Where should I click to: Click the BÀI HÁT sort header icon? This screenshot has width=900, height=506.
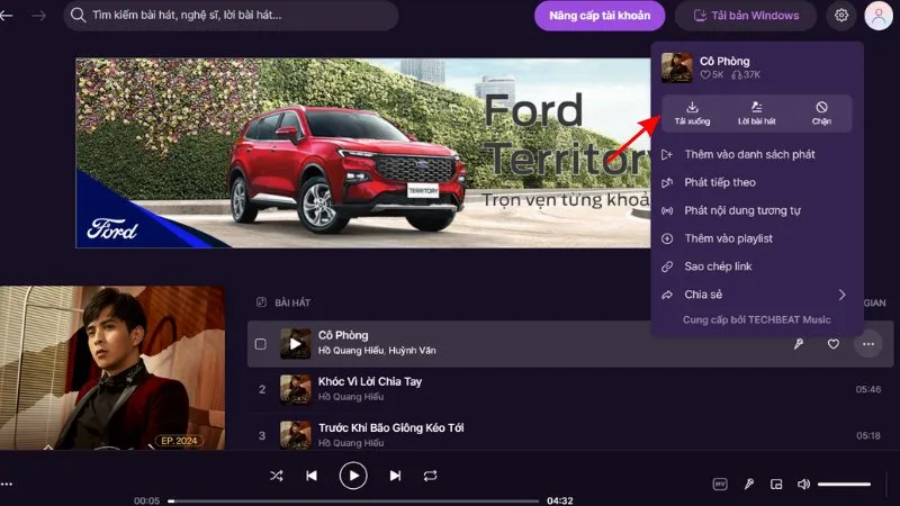[261, 302]
